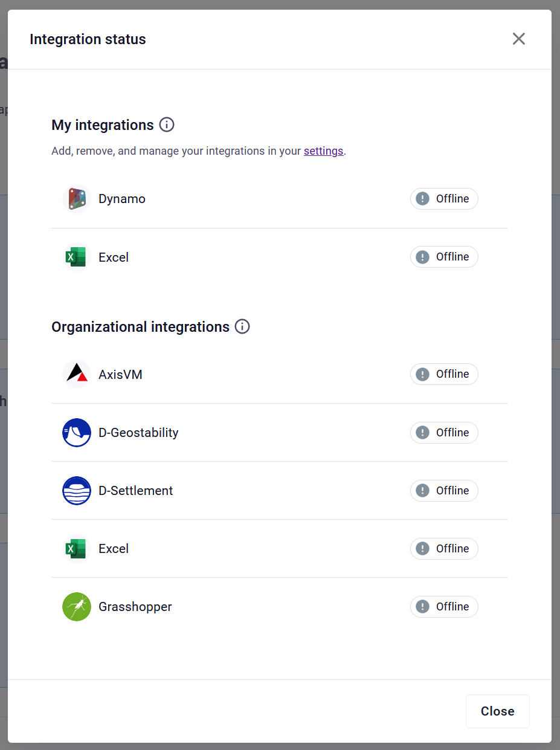Select the Grasshopper integration name
This screenshot has height=750, width=560.
coord(135,607)
